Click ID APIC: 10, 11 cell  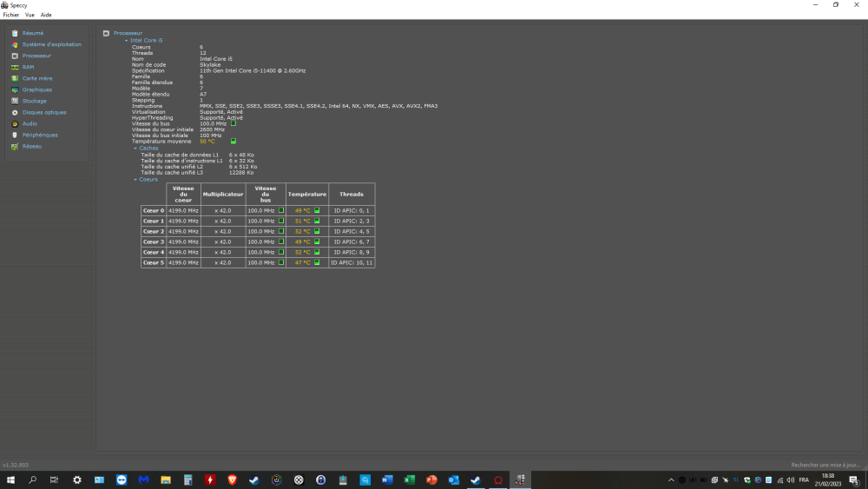[x=352, y=262]
